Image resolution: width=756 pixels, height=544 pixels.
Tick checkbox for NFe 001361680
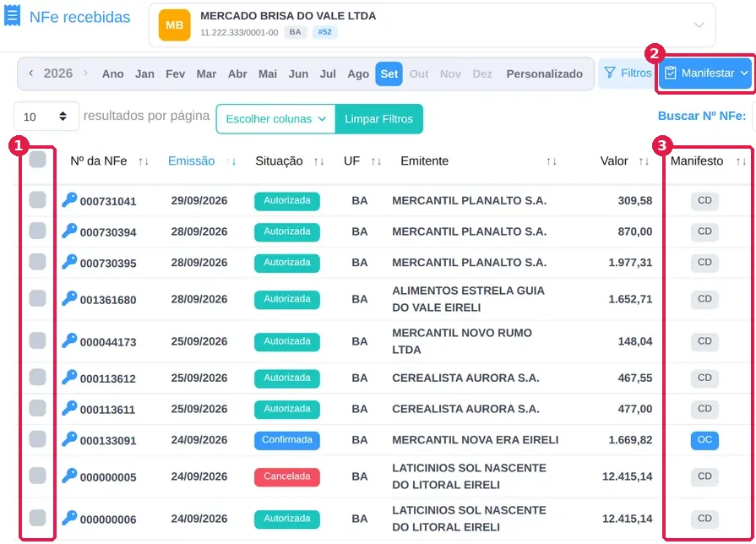tap(38, 298)
